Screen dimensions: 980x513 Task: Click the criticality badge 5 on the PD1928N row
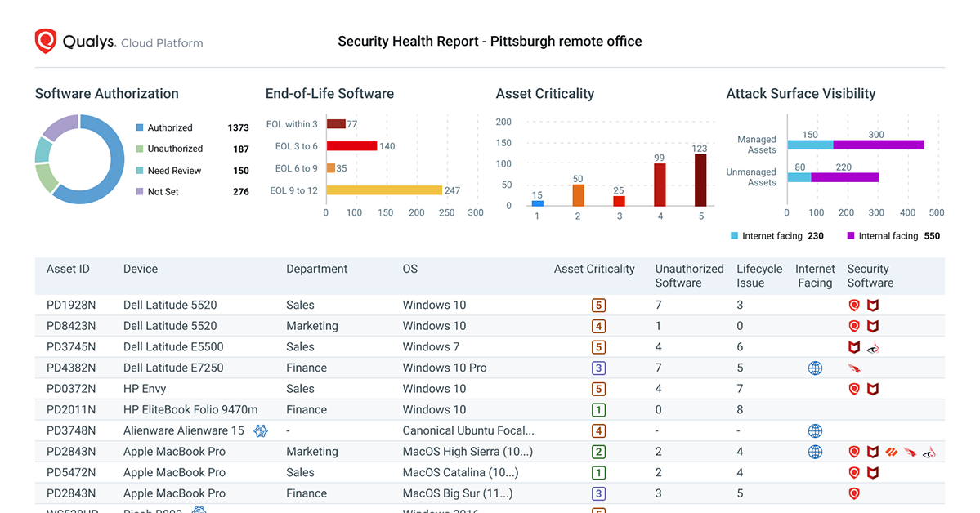coord(597,305)
